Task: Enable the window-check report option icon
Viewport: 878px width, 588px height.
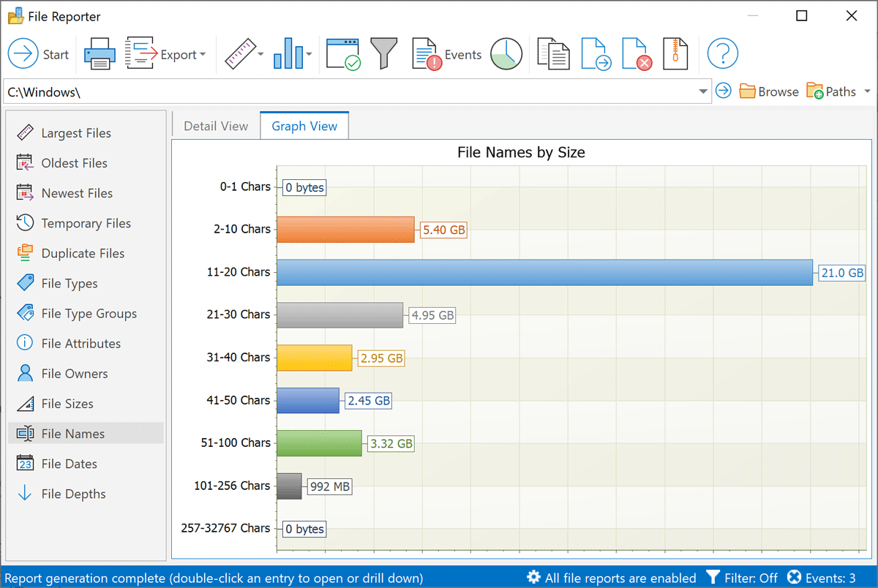Action: pyautogui.click(x=342, y=53)
